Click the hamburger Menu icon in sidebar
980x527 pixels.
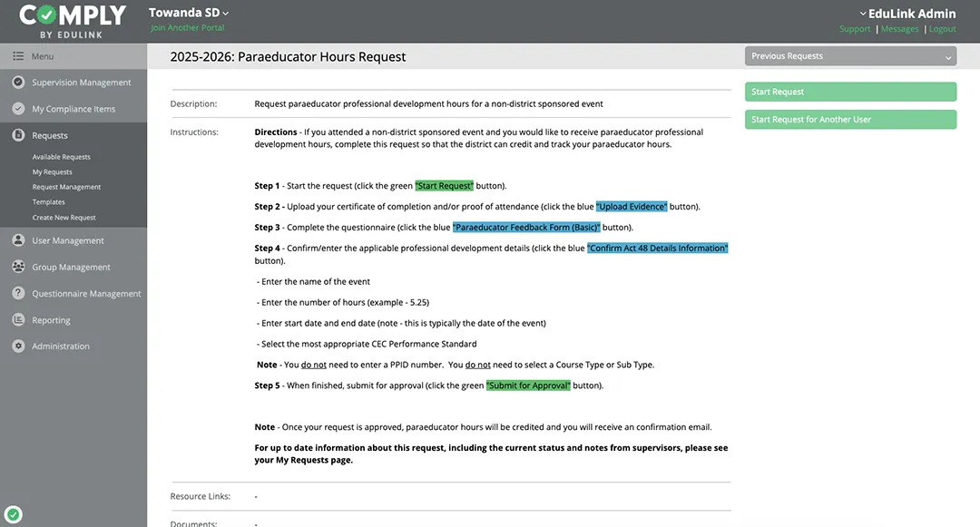coord(18,56)
